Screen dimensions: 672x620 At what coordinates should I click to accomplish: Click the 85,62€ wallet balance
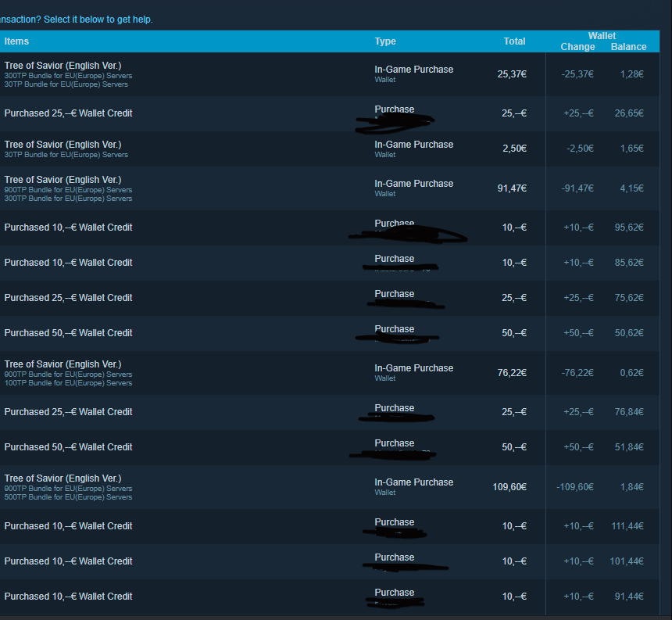(x=629, y=263)
